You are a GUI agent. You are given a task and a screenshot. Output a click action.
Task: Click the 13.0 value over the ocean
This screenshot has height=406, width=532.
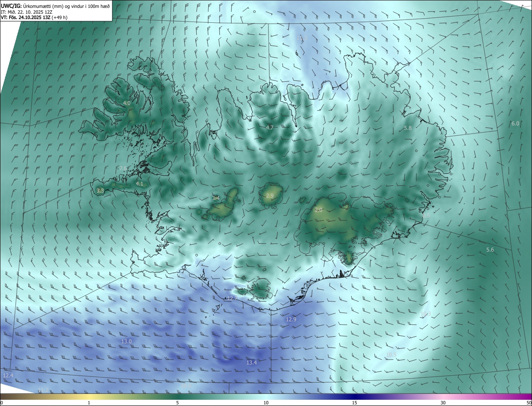click(126, 341)
